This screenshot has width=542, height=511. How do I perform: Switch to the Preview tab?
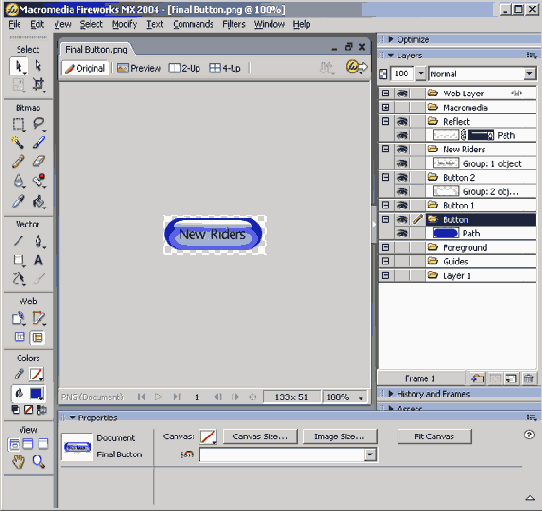coord(139,68)
